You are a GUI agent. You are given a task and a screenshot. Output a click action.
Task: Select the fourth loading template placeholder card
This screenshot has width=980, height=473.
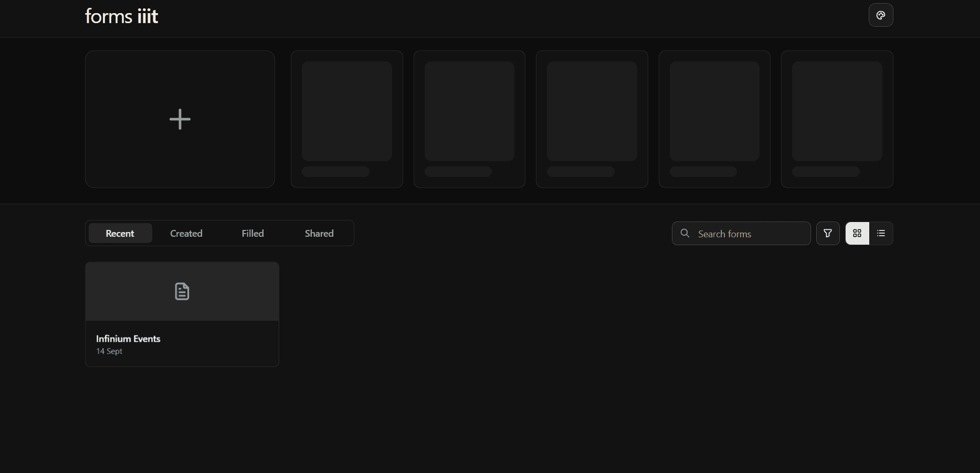click(x=714, y=119)
